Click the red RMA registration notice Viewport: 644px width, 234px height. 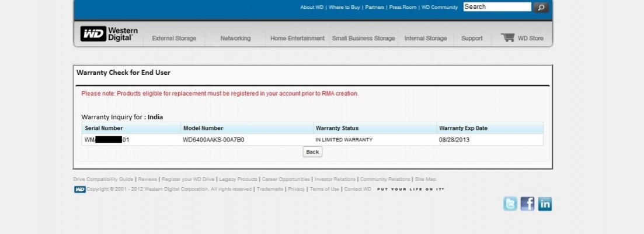[220, 94]
